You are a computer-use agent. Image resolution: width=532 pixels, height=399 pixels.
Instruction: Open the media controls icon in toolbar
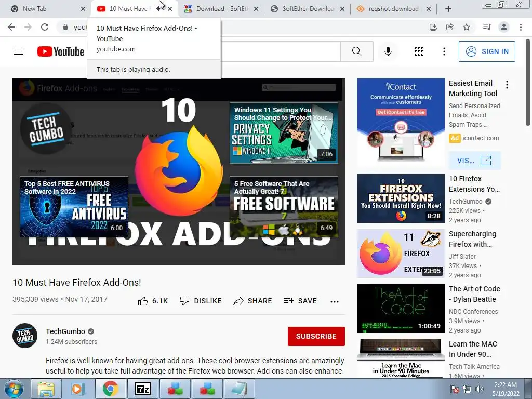click(487, 27)
